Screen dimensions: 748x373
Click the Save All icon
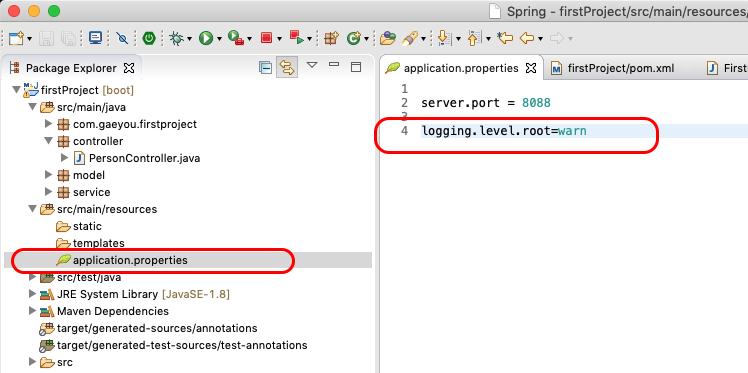pos(69,38)
